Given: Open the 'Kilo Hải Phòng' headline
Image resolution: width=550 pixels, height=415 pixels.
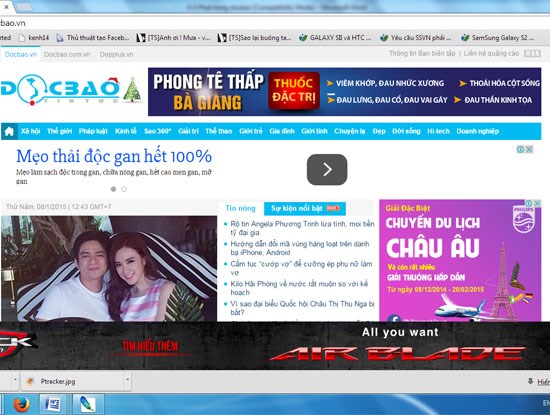Looking at the screenshot, I should click(299, 288).
